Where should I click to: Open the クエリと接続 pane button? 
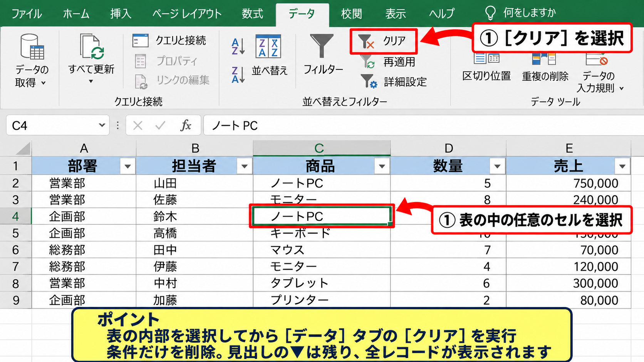pyautogui.click(x=169, y=40)
